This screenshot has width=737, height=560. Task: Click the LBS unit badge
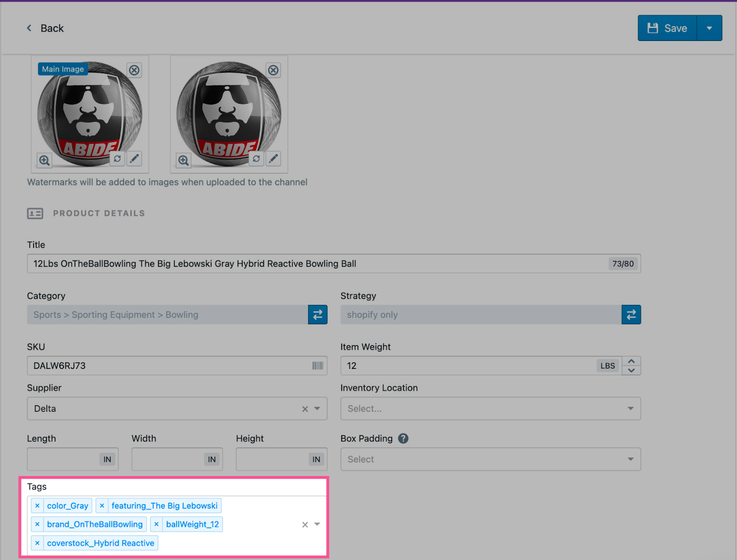pos(608,366)
